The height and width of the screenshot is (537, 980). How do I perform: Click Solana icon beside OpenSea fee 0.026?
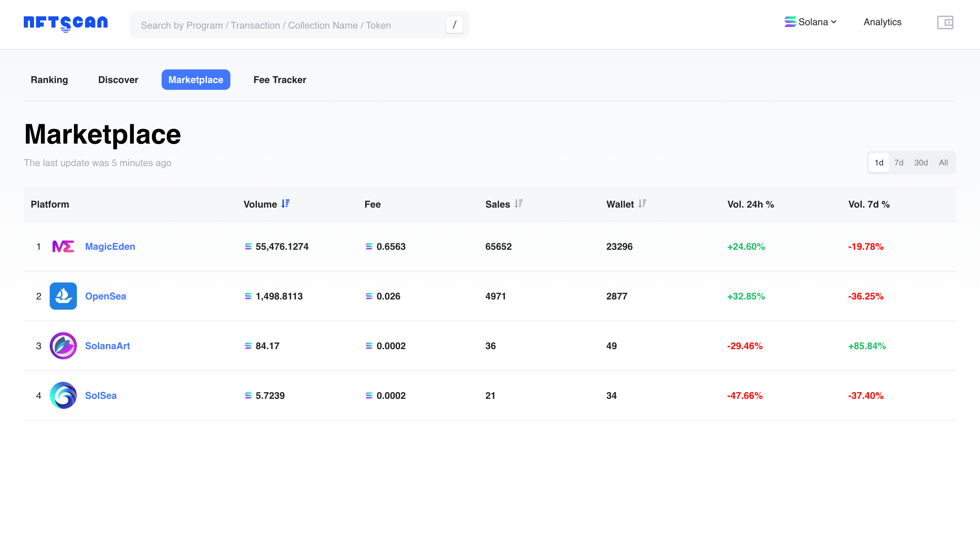coord(369,296)
